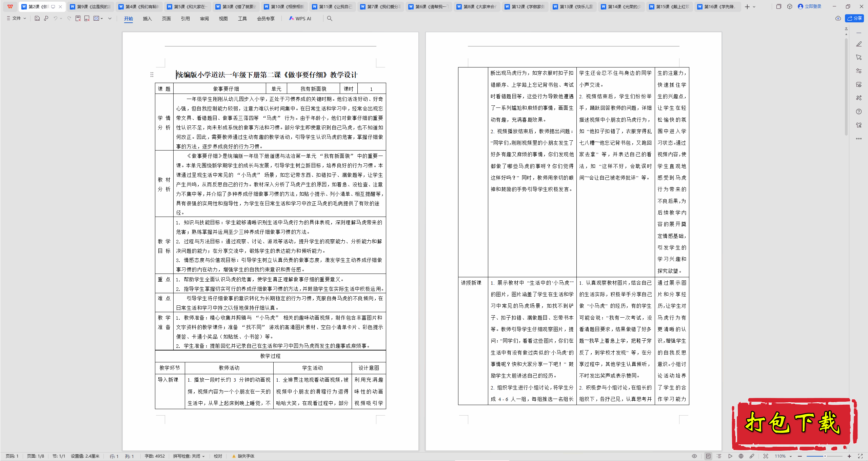Open the 文件 menu dropdown
The width and height of the screenshot is (868, 461).
[x=16, y=18]
